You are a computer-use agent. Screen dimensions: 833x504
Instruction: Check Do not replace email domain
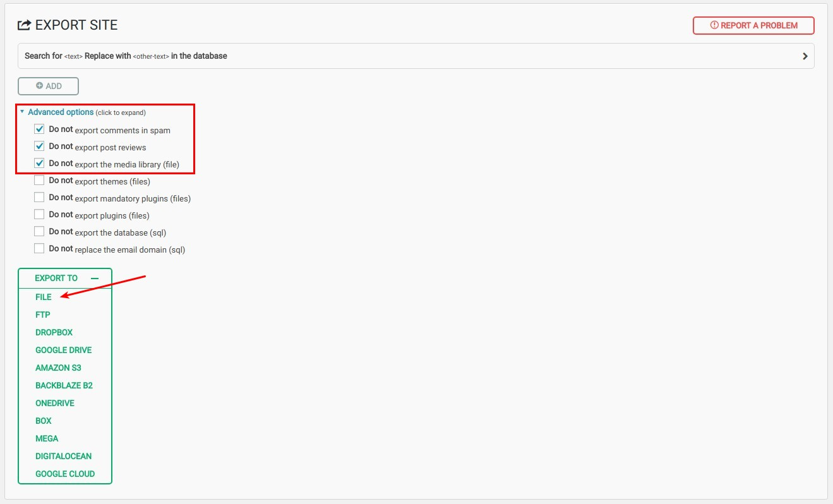click(39, 249)
